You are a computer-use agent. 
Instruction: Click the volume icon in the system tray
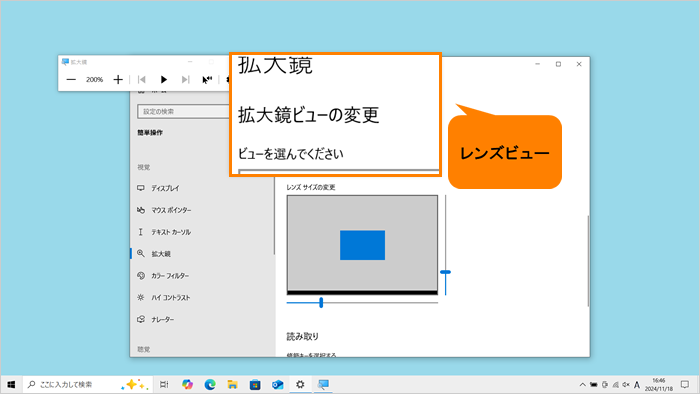626,385
